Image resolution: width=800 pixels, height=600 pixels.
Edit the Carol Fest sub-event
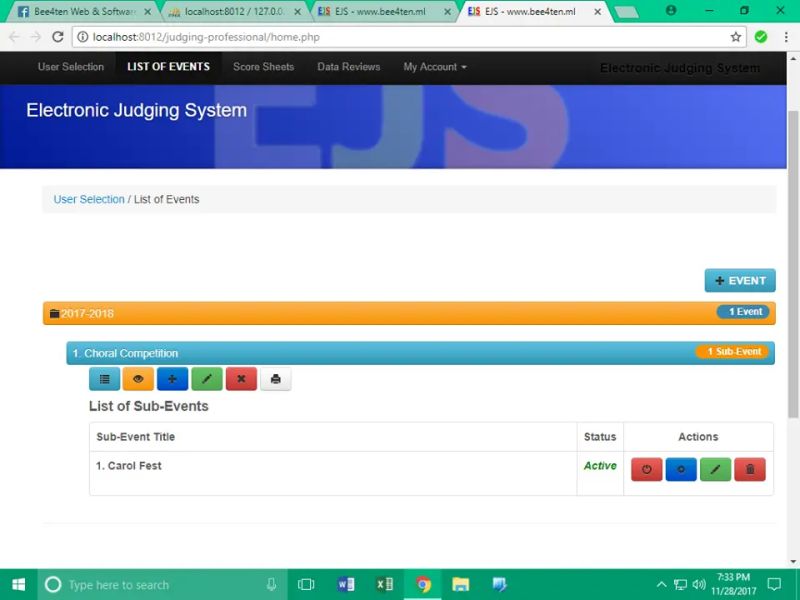point(716,469)
